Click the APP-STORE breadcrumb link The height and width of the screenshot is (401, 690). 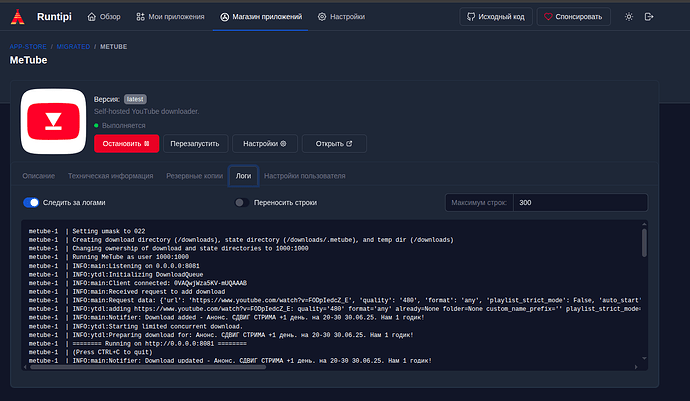click(28, 46)
